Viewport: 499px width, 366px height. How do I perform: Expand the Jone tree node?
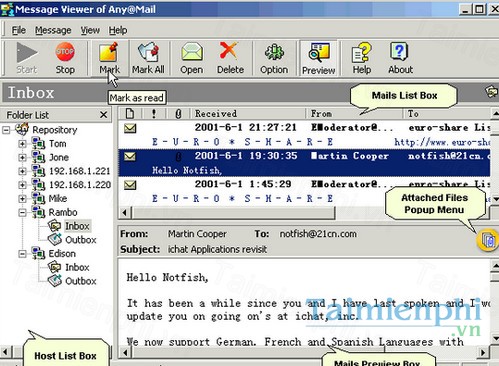point(22,157)
